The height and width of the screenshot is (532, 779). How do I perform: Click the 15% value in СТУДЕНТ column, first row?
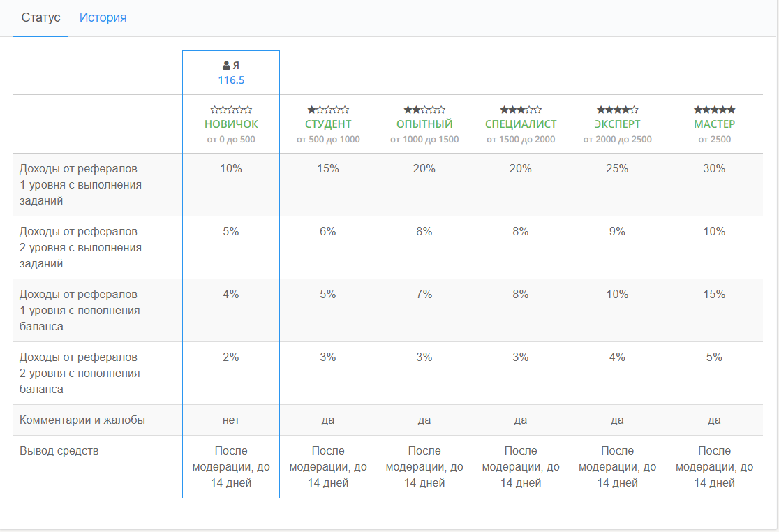pos(328,169)
